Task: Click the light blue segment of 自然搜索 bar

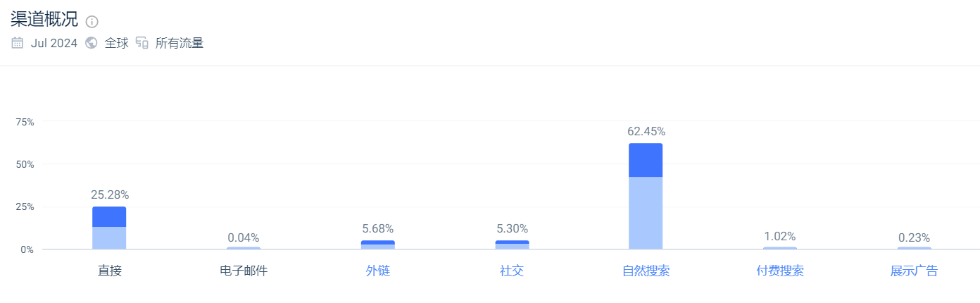Action: tap(646, 213)
